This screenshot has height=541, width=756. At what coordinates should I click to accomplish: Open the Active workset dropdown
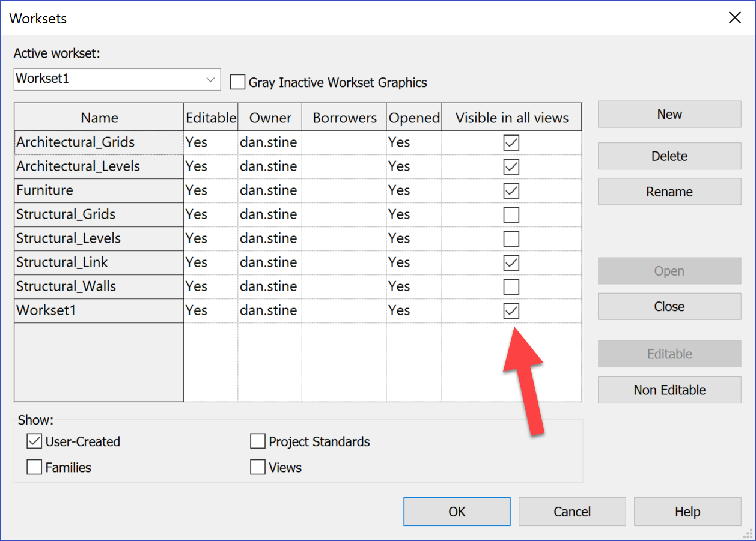(x=210, y=79)
